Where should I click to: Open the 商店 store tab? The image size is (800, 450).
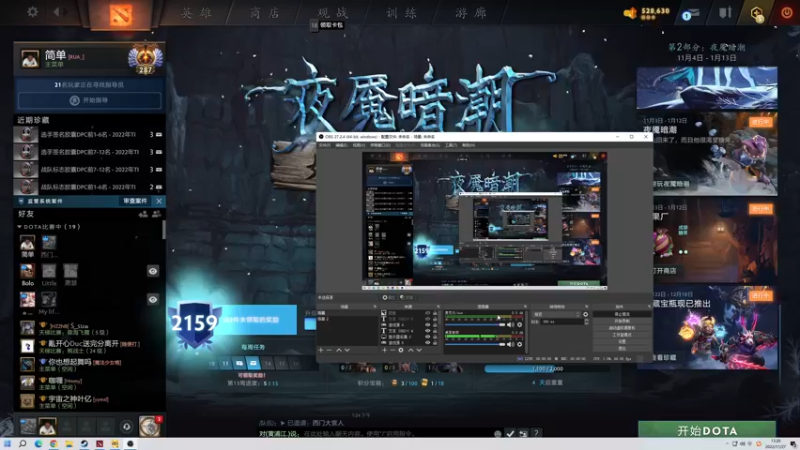[265, 13]
